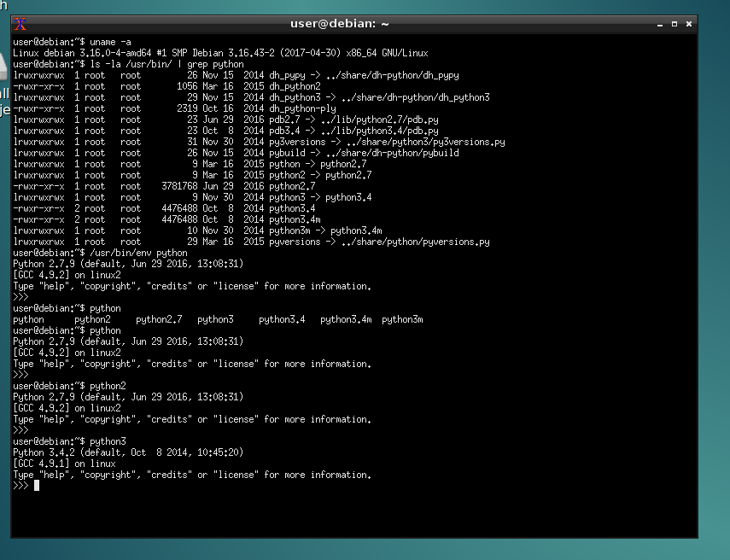Screen dimensions: 730x560
Task: Select the py3versions symlink row
Action: coord(259,142)
